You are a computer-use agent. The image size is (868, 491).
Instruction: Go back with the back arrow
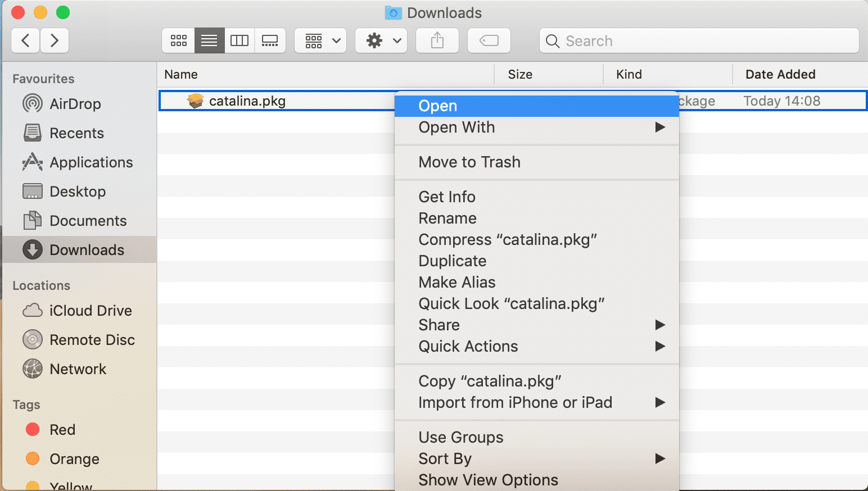pyautogui.click(x=25, y=41)
